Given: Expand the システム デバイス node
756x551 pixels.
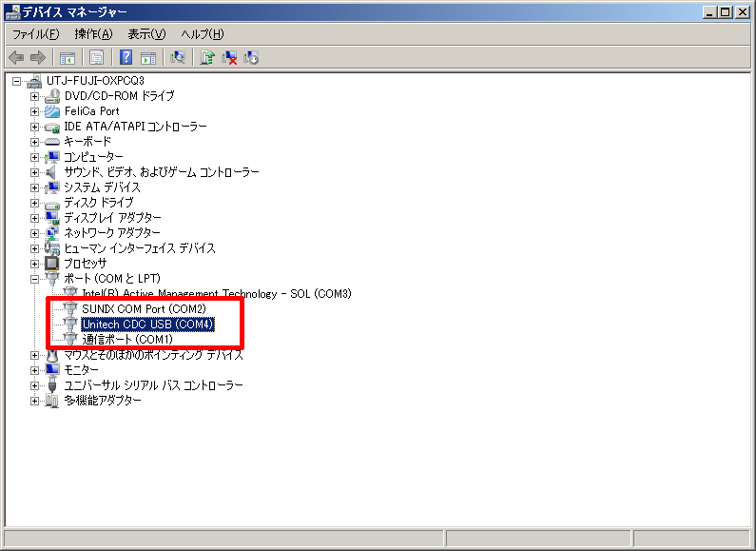Looking at the screenshot, I should 35,187.
